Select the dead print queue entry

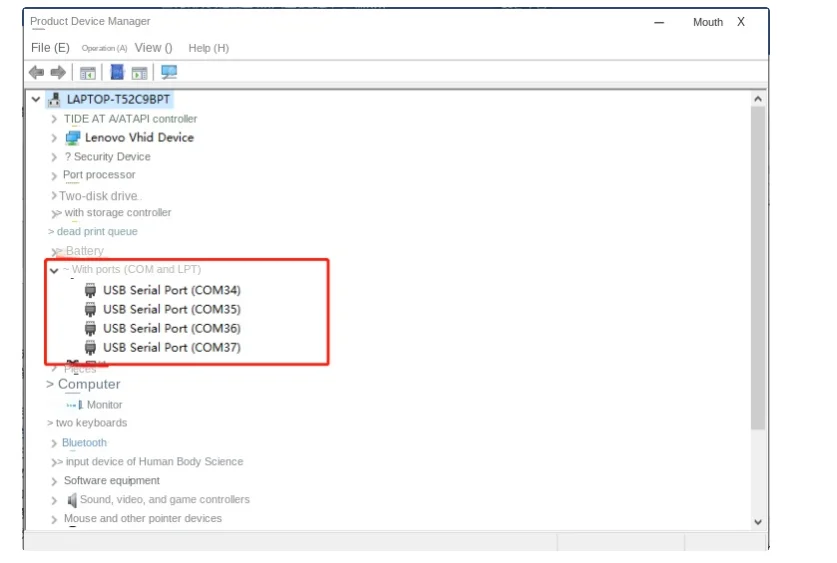(97, 232)
